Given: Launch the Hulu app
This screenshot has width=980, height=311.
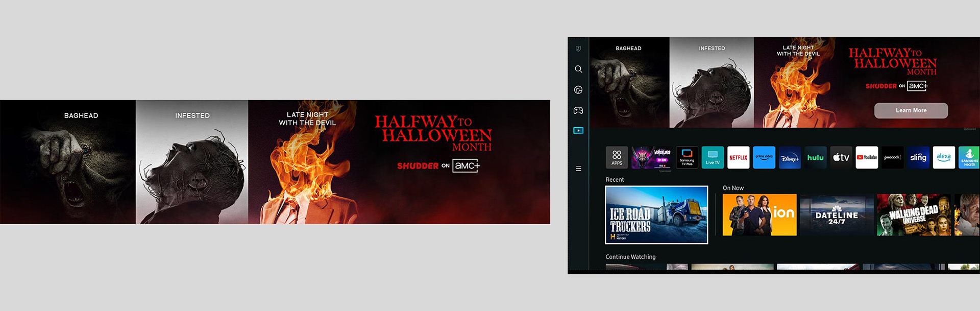Looking at the screenshot, I should tap(815, 157).
